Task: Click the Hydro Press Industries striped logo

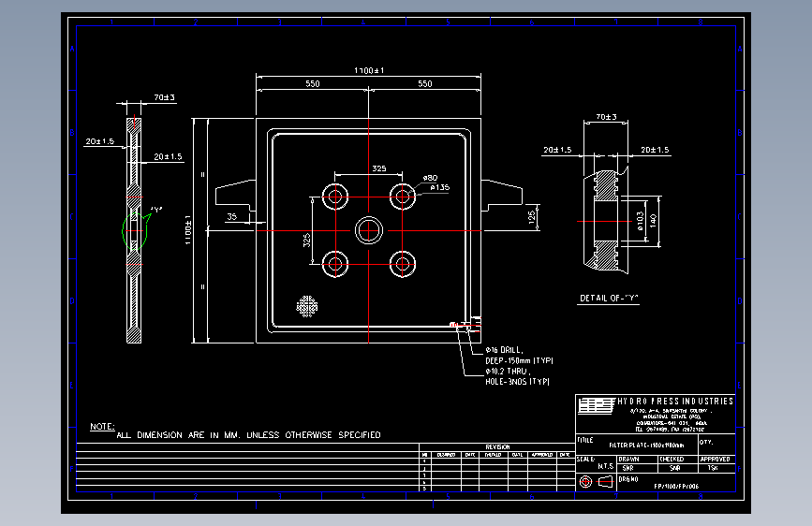Action: tap(596, 405)
